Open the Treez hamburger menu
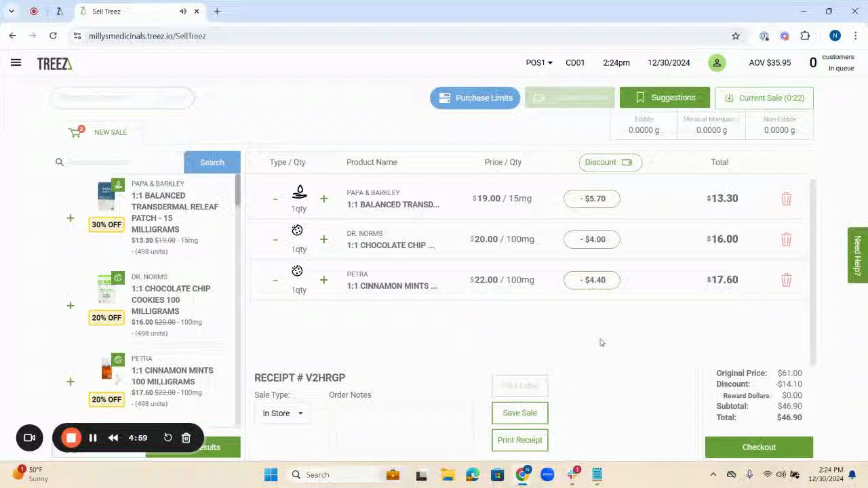The image size is (868, 488). pos(16,62)
